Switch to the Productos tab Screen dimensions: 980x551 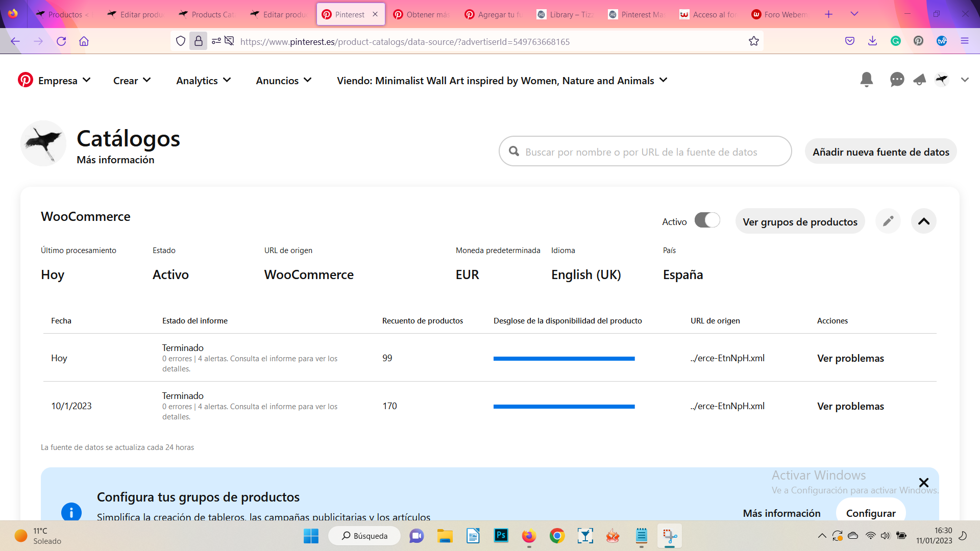(64, 14)
